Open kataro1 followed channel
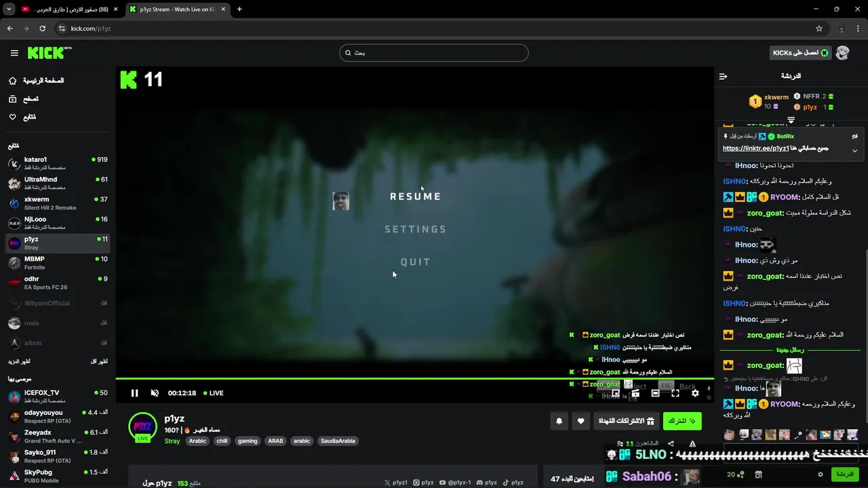This screenshot has width=868, height=488. tap(58, 163)
